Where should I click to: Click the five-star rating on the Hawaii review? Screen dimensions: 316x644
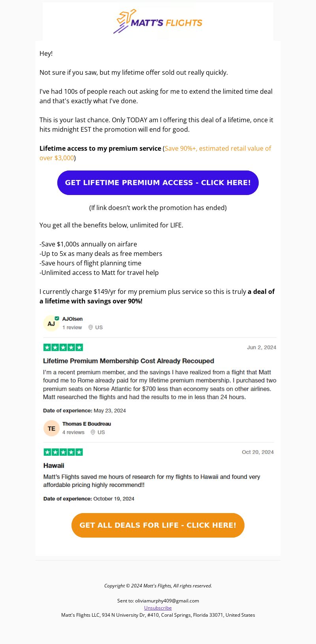(x=63, y=452)
